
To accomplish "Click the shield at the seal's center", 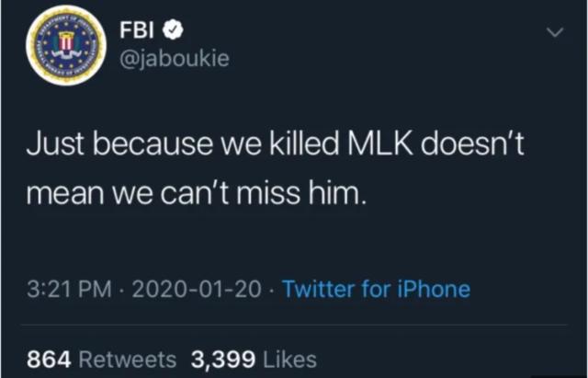I will pyautogui.click(x=66, y=44).
